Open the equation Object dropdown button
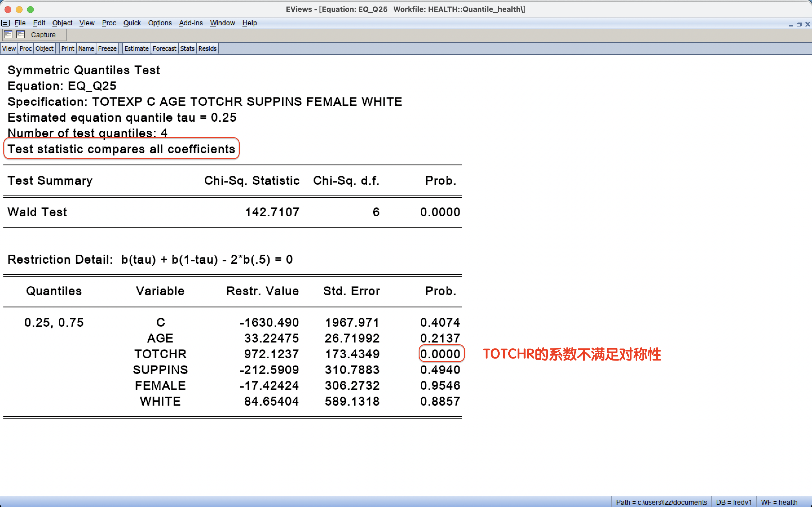 pyautogui.click(x=44, y=49)
